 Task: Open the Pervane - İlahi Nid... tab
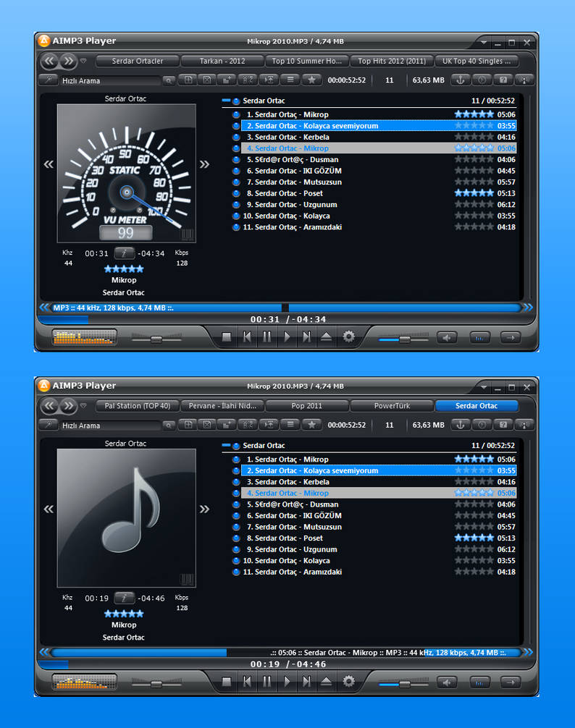coord(222,406)
